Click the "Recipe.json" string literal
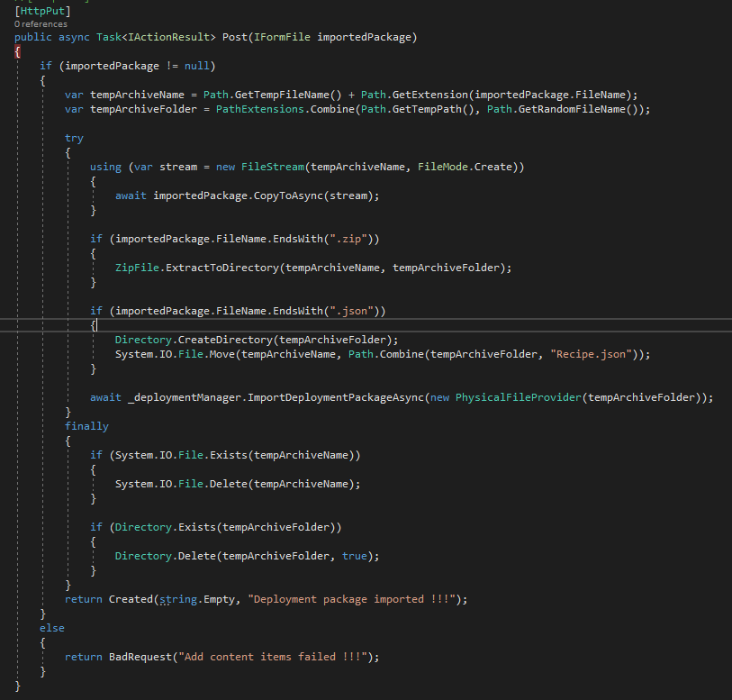 [591, 354]
